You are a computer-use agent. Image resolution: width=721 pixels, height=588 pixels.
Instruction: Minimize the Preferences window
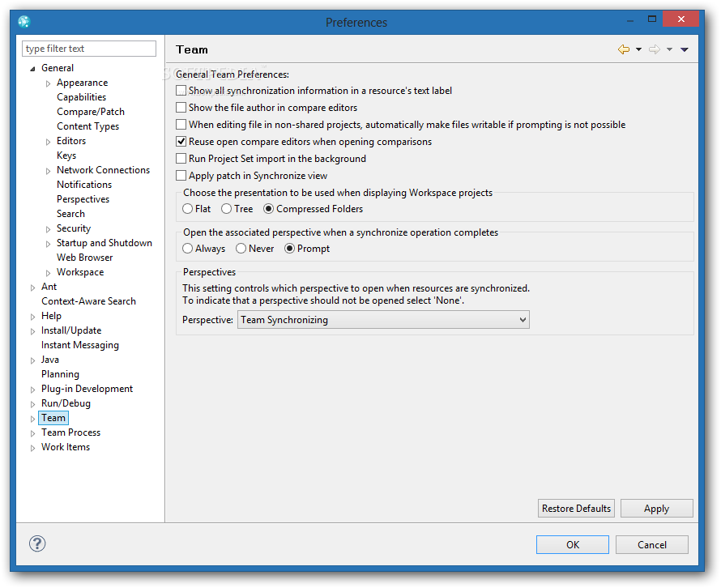tap(630, 19)
